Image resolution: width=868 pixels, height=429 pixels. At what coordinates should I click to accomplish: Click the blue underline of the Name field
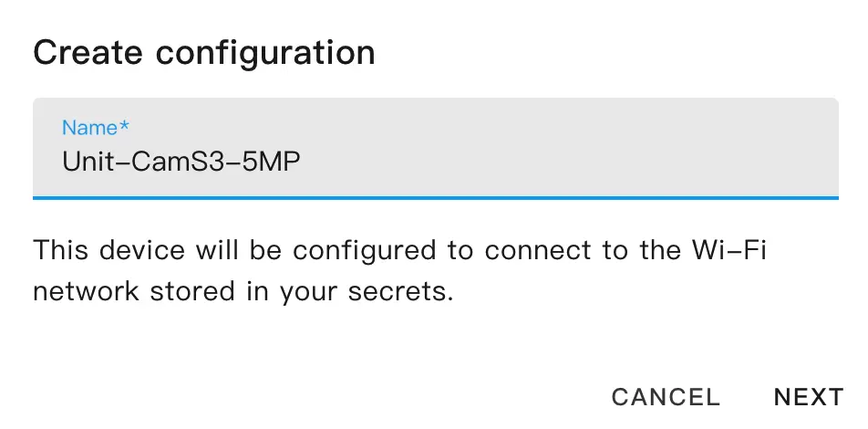[x=435, y=196]
